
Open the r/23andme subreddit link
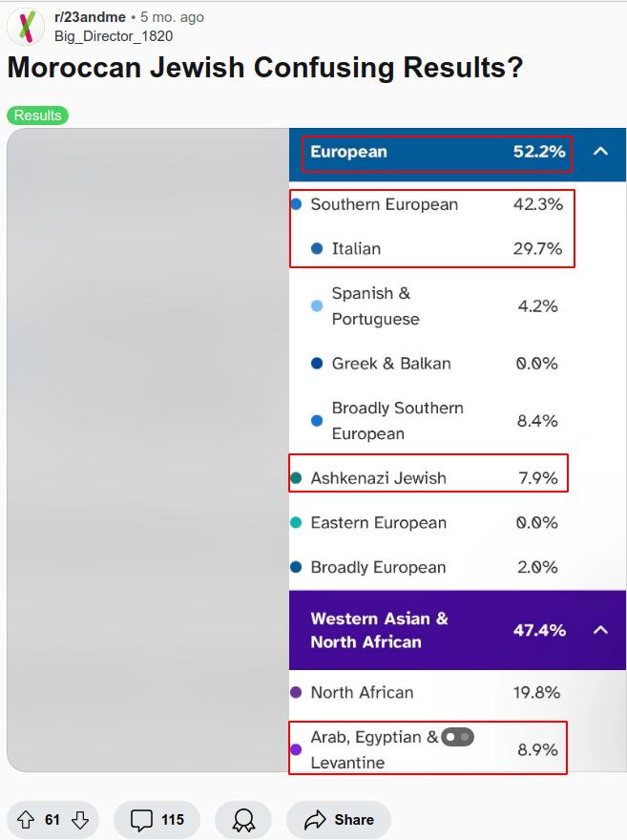(x=90, y=17)
